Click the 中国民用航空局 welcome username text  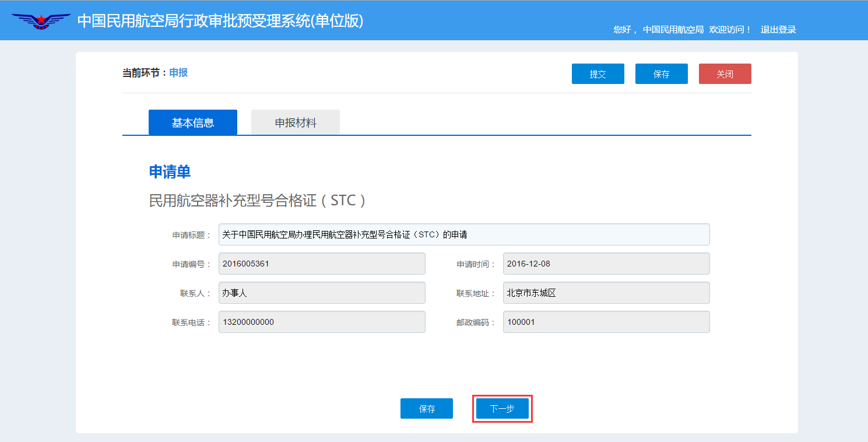673,30
